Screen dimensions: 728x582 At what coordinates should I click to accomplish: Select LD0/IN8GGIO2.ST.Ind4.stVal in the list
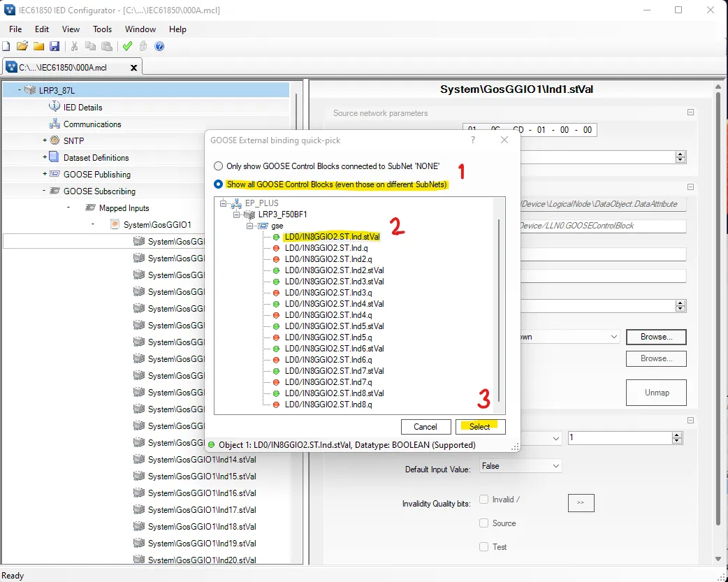334,304
